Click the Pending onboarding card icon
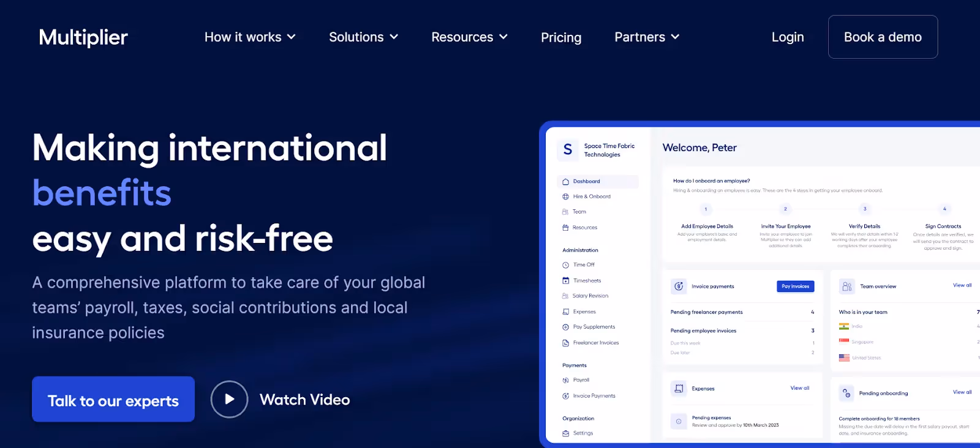Image resolution: width=980 pixels, height=448 pixels. pos(847,393)
